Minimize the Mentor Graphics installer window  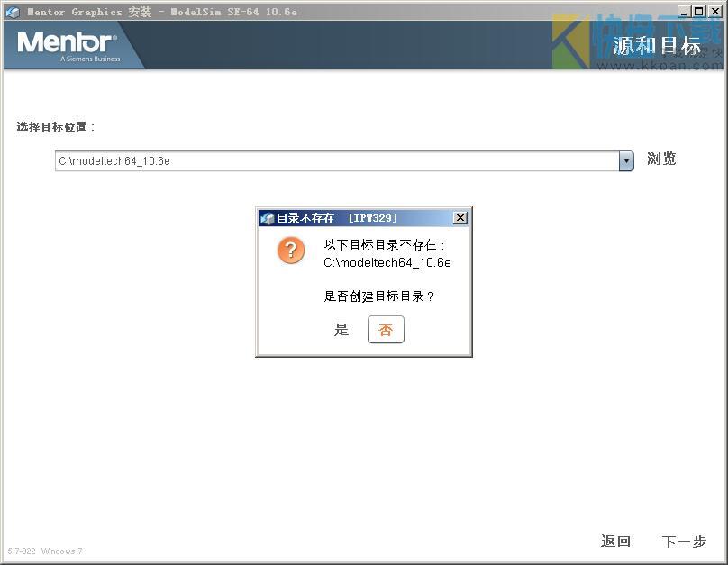pos(684,11)
